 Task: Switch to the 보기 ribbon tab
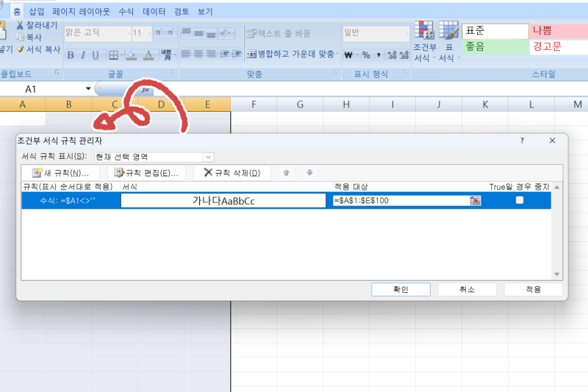pos(205,12)
